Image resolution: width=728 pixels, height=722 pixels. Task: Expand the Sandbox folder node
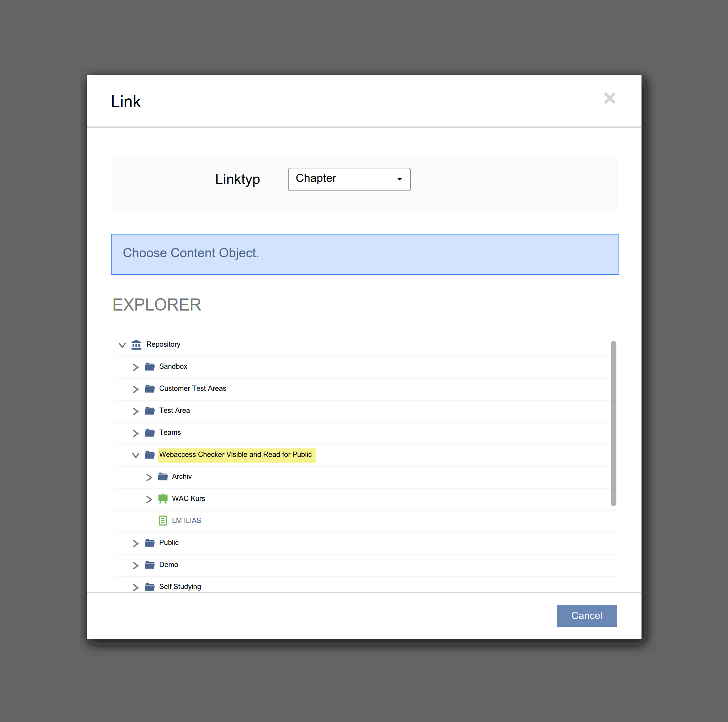pyautogui.click(x=136, y=367)
